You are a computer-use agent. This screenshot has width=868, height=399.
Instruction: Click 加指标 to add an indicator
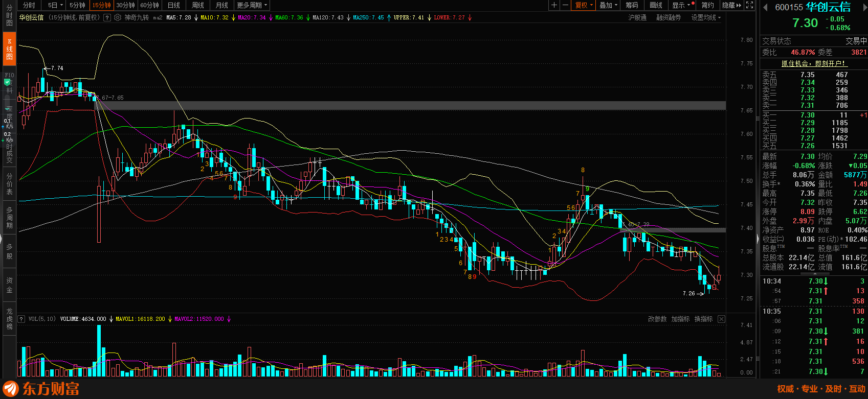pyautogui.click(x=680, y=319)
